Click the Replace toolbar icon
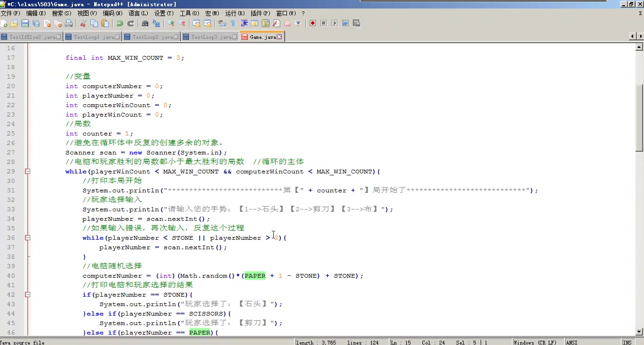Viewport: 644px width, 345px height. tap(156, 23)
